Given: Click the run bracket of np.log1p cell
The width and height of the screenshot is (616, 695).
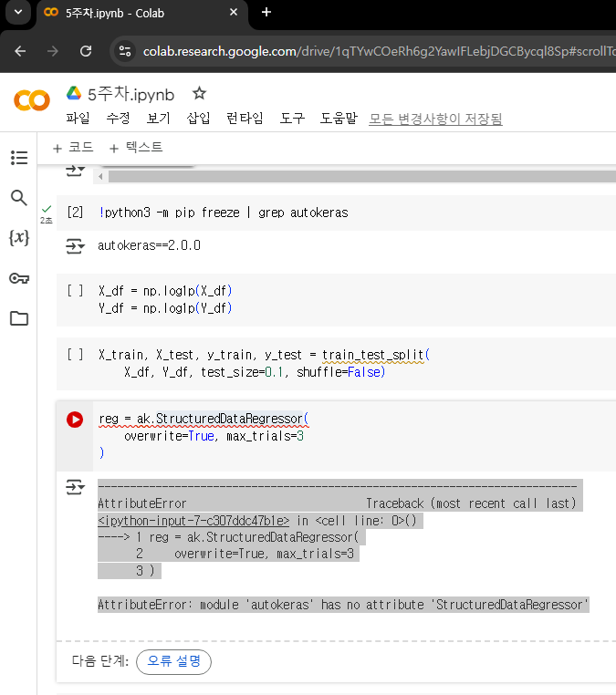Looking at the screenshot, I should 75,291.
